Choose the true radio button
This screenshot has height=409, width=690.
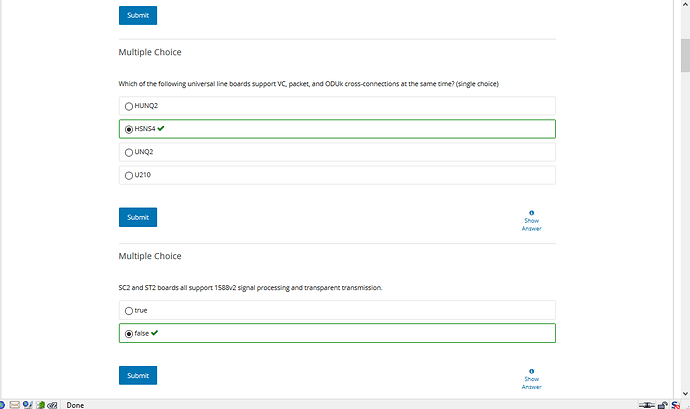click(128, 311)
